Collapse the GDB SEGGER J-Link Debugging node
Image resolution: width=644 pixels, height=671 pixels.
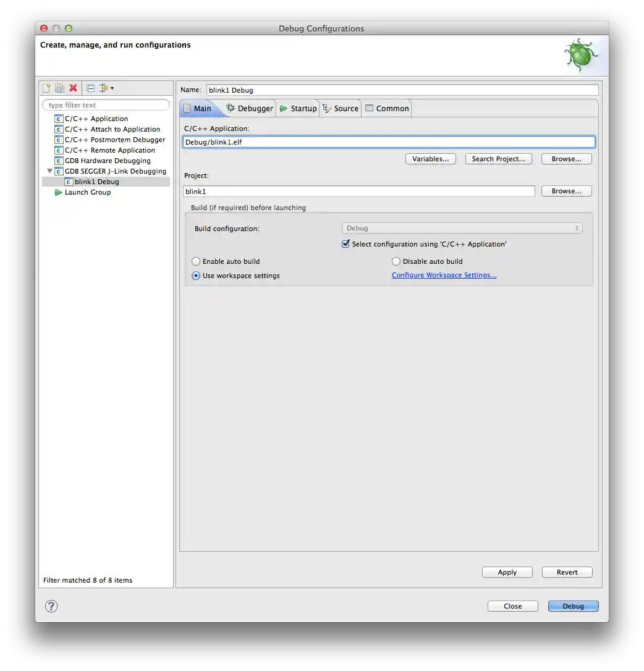click(49, 171)
